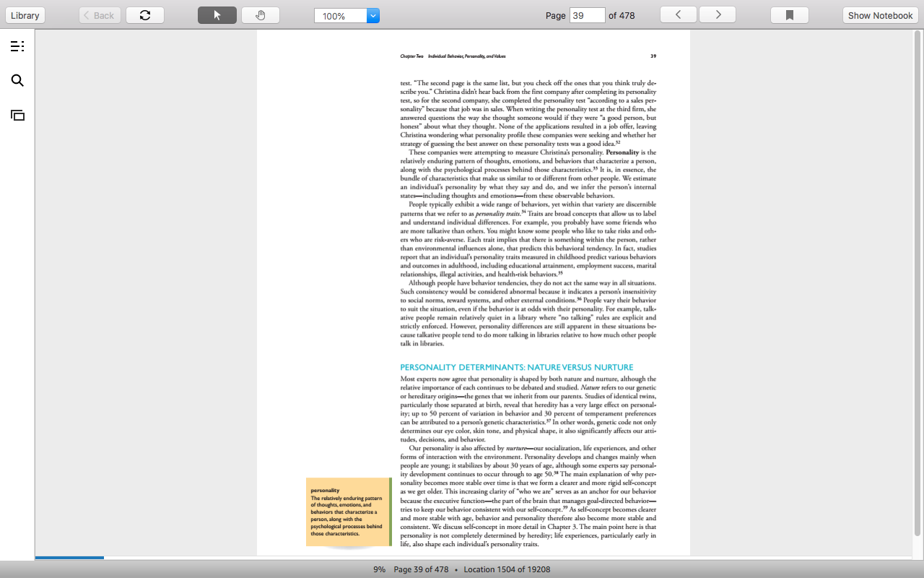
Task: Click the italic 'personality traits' phrase
Action: [x=497, y=214]
